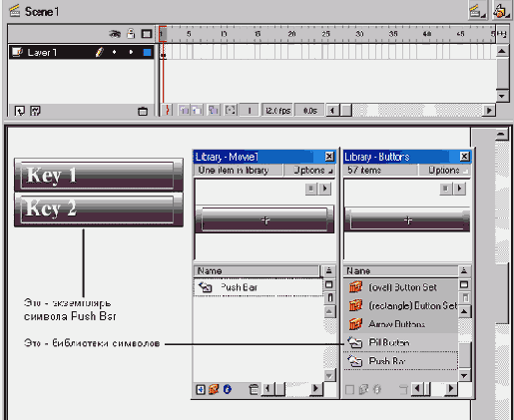Toggle the eye visibility column for layers

[x=115, y=34]
